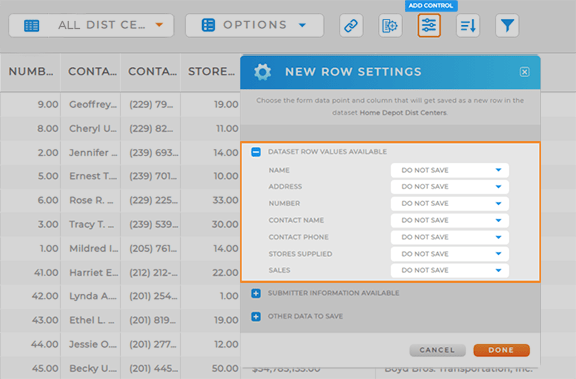The image size is (576, 379).
Task: Open the Number save dropdown
Action: click(450, 203)
